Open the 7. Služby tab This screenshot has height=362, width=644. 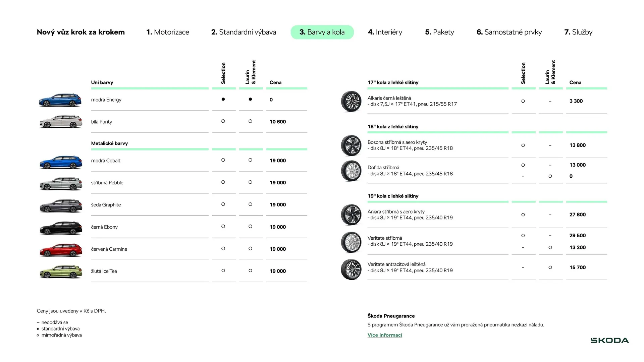(578, 32)
